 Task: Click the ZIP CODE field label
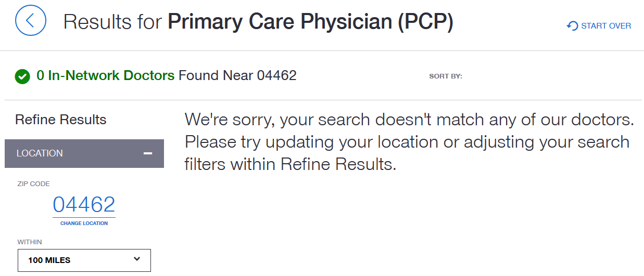[x=34, y=184]
